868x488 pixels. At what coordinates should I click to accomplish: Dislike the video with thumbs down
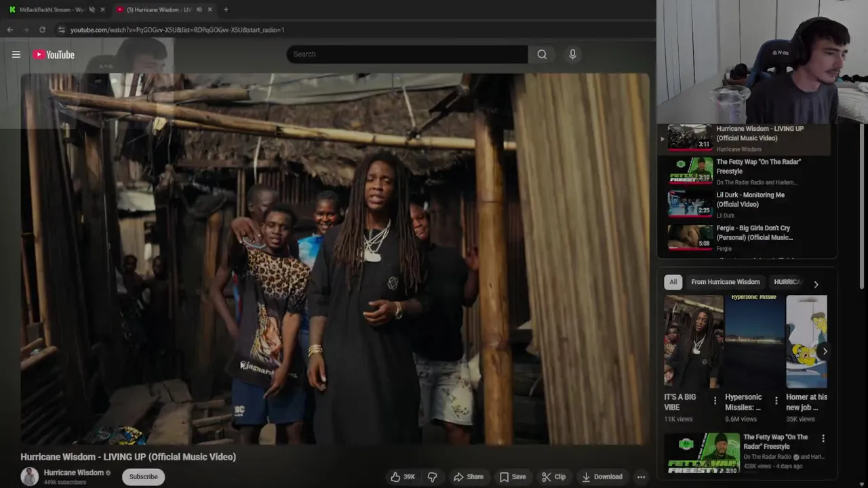coord(432,476)
